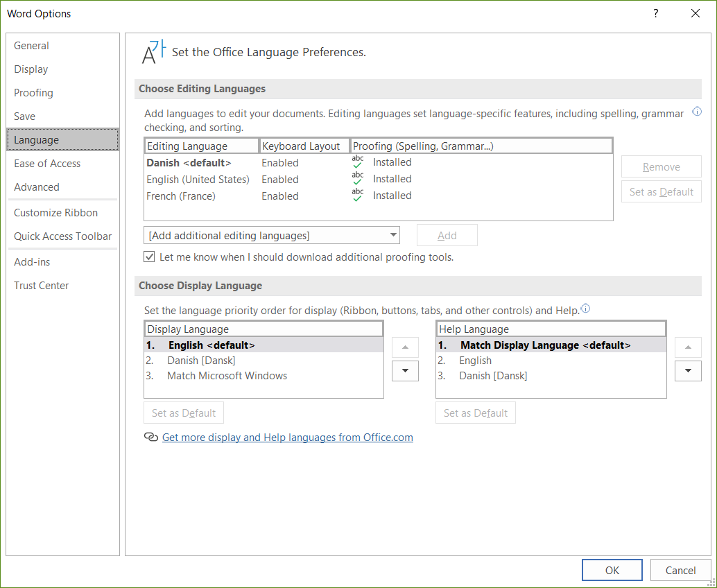Image resolution: width=717 pixels, height=588 pixels.
Task: Open the Add-ins category
Action: coord(62,261)
